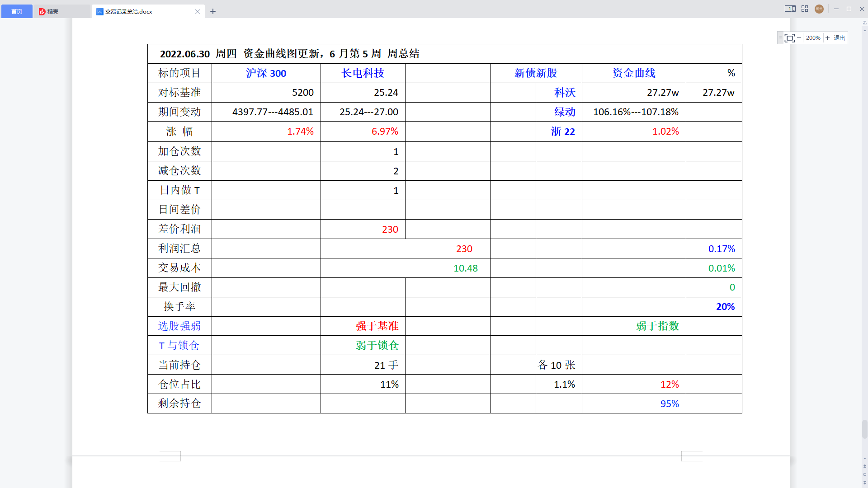Click the 200% zoom percentage value
The height and width of the screenshot is (488, 868).
click(x=813, y=38)
